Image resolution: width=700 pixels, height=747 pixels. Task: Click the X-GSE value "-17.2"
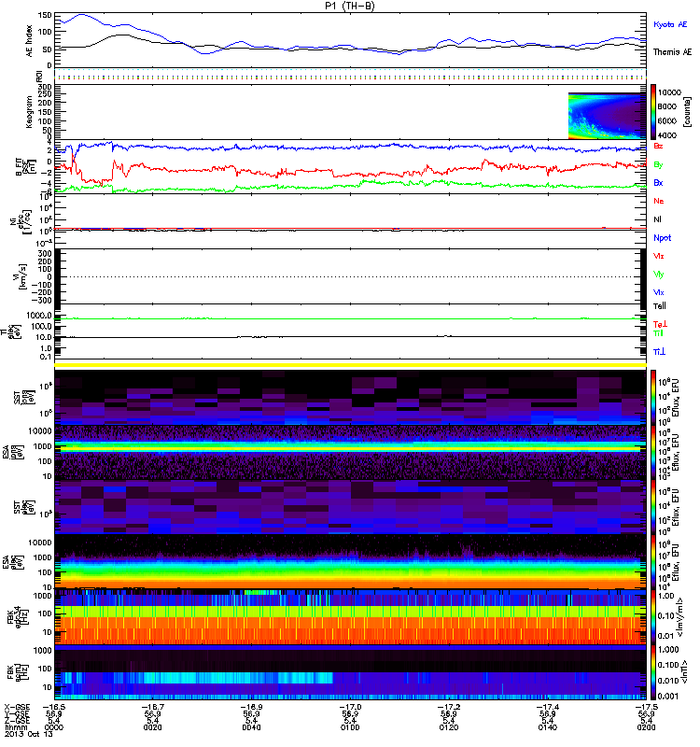coord(449,707)
